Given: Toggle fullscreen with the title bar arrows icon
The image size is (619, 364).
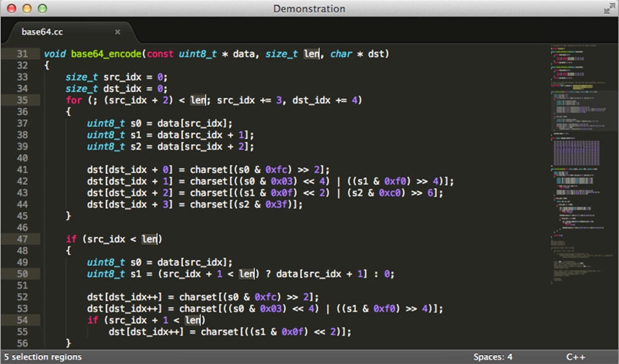Looking at the screenshot, I should point(609,8).
